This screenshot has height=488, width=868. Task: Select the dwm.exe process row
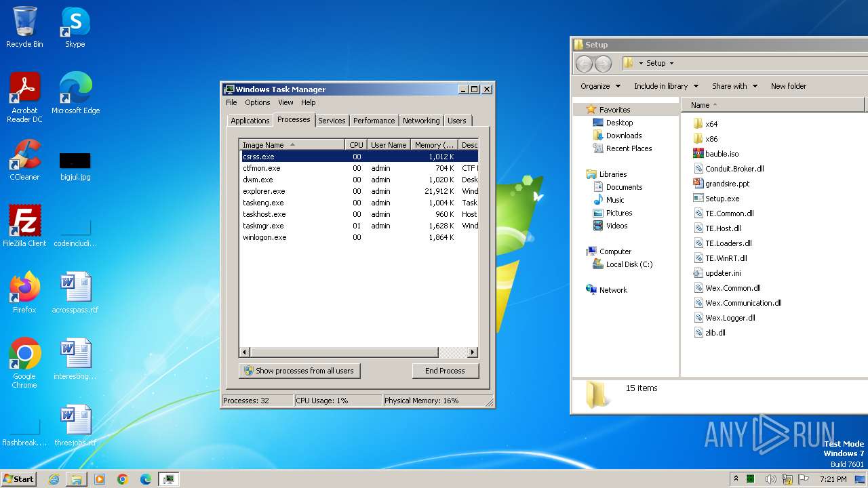click(359, 180)
